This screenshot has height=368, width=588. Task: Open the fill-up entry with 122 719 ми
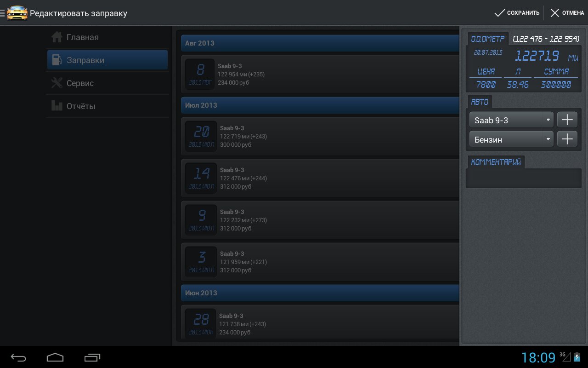pyautogui.click(x=320, y=137)
